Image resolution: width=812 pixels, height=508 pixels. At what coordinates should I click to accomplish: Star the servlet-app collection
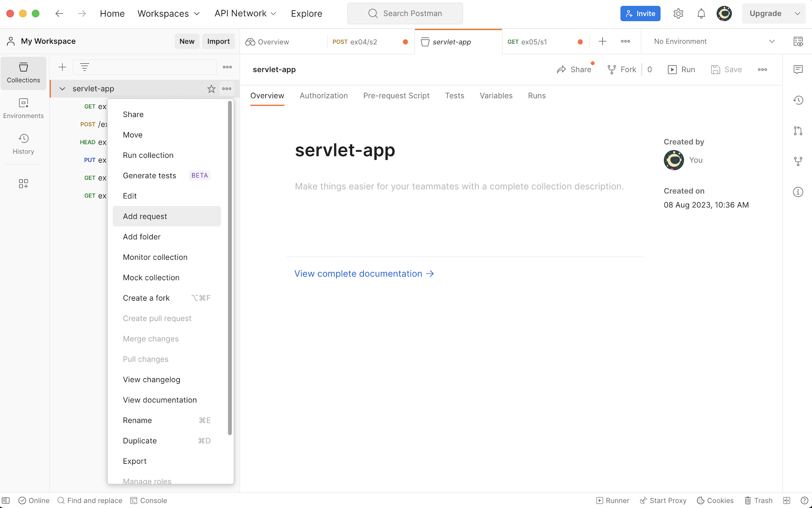click(x=212, y=88)
